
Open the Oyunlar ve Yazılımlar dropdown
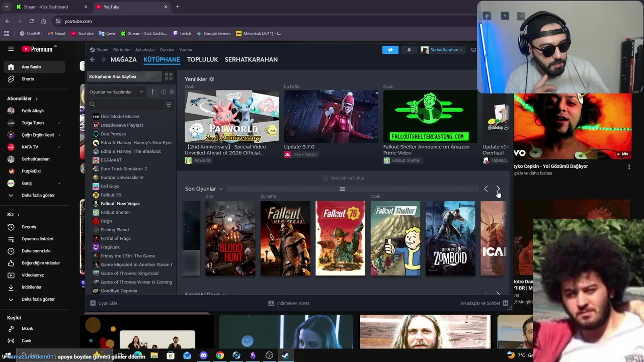tap(116, 92)
